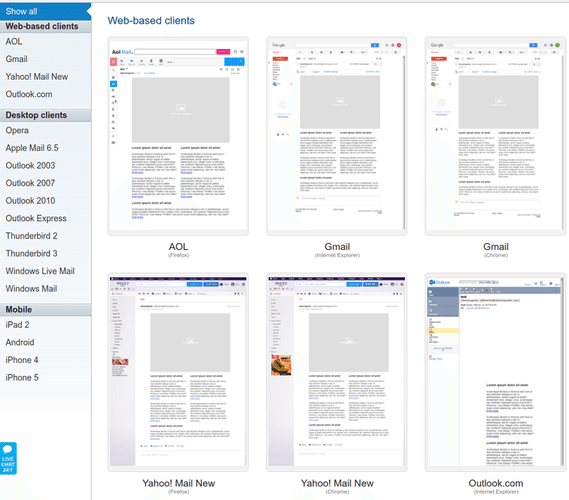Open Apple Mail 6.5 preview

click(32, 148)
